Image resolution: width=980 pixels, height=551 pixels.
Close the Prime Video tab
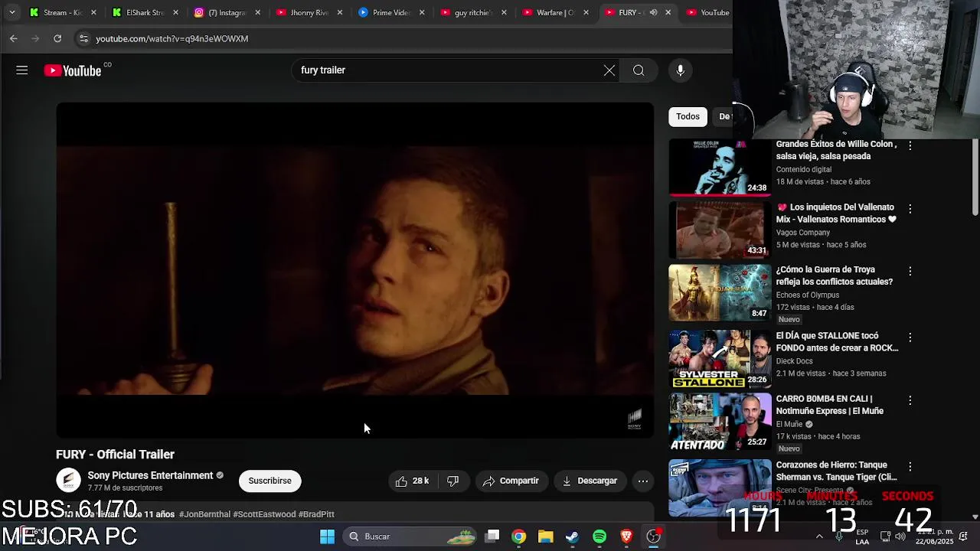pos(421,12)
